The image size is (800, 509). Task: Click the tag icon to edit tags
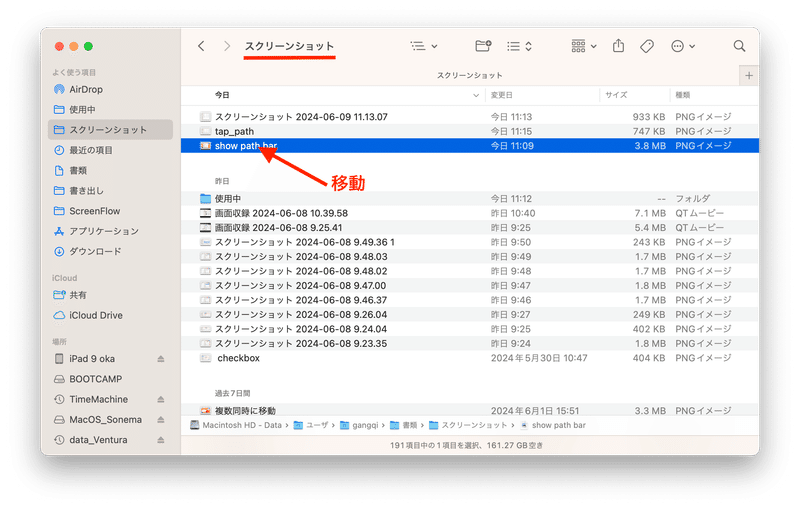pyautogui.click(x=647, y=46)
